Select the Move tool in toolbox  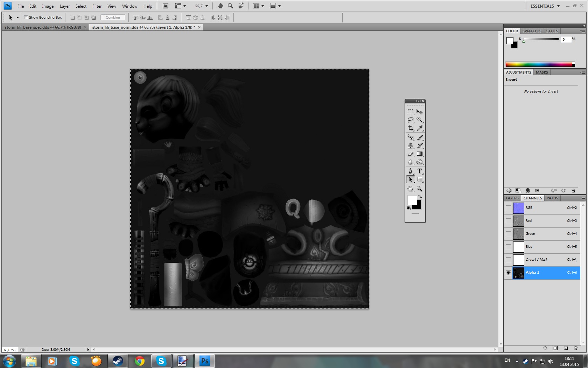click(x=420, y=112)
